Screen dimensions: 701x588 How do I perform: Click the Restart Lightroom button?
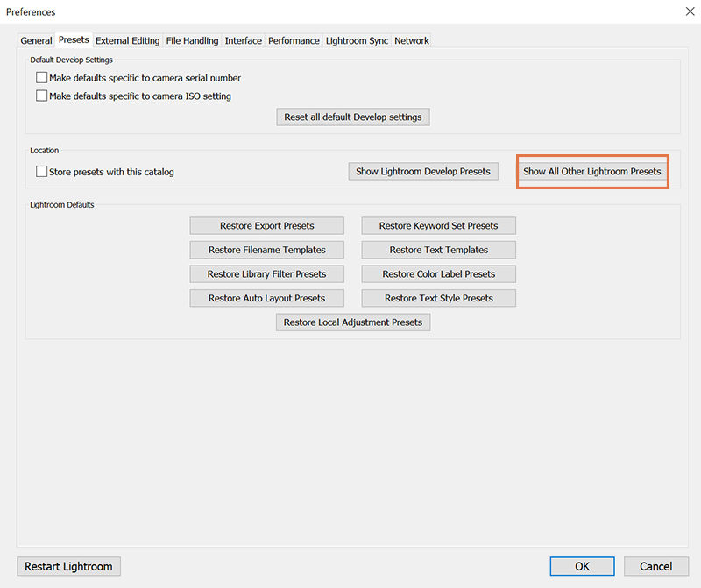pos(68,566)
